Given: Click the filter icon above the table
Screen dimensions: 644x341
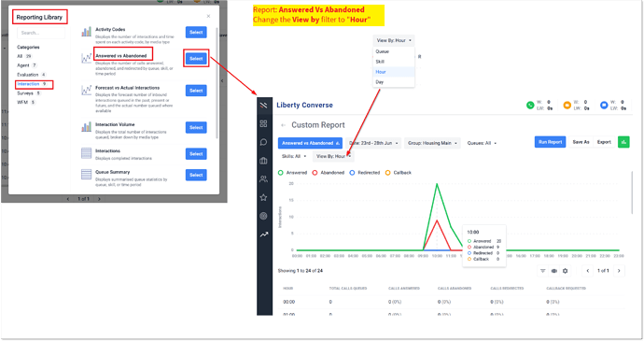Looking at the screenshot, I should [x=543, y=271].
